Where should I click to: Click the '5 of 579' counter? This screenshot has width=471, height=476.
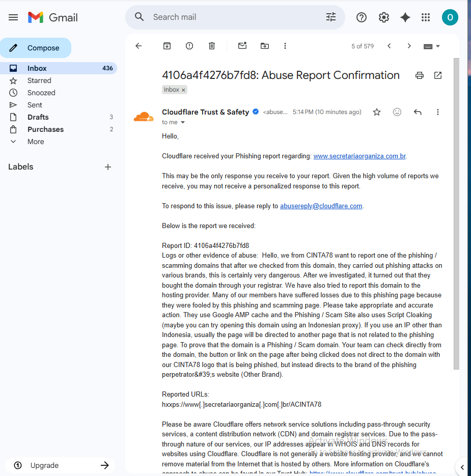[362, 46]
